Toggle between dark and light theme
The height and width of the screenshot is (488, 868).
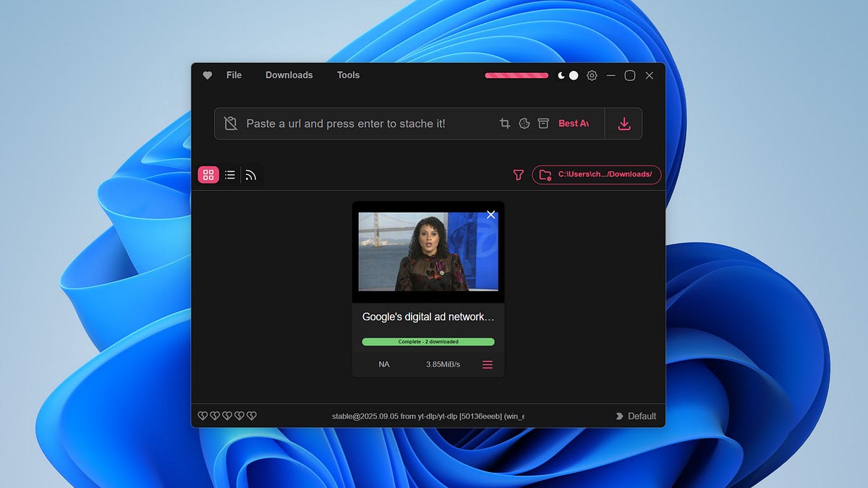(567, 75)
